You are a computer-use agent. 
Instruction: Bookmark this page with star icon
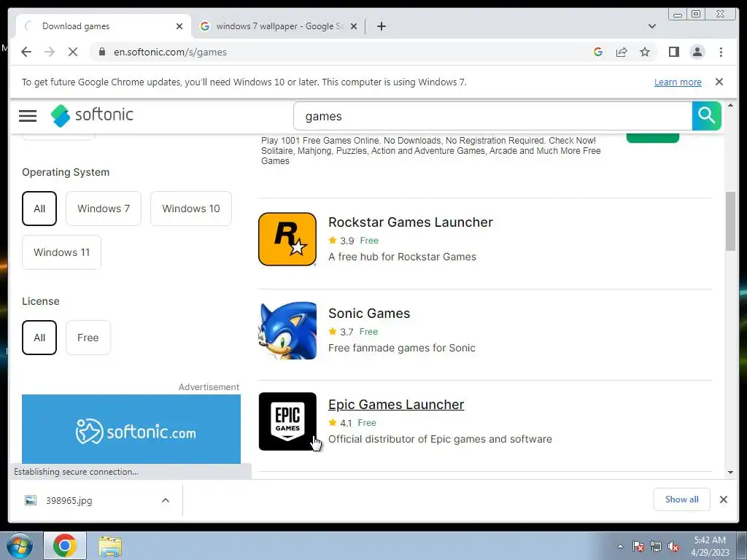pos(645,52)
